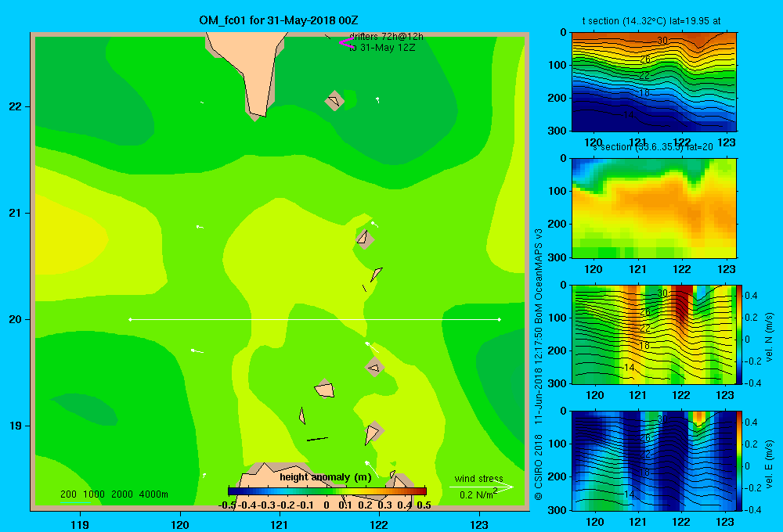This screenshot has height=532, width=783.
Task: Click depth label '100' on salinity section axis
Action: [557, 191]
